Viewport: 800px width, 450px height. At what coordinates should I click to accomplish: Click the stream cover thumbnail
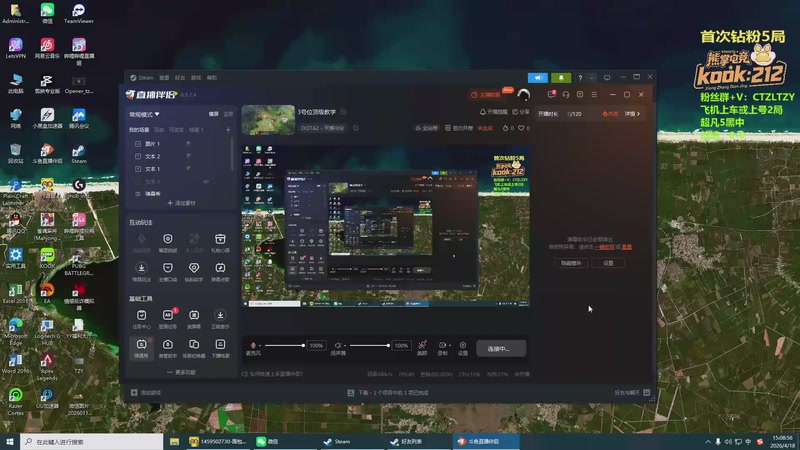(x=268, y=120)
